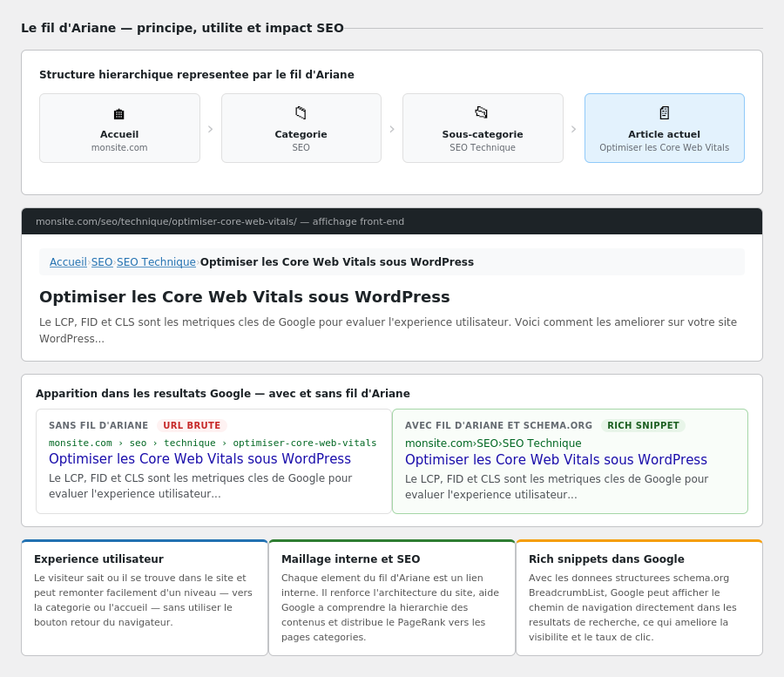Select the highlighted Article actuel card
The image size is (784, 677).
point(665,128)
